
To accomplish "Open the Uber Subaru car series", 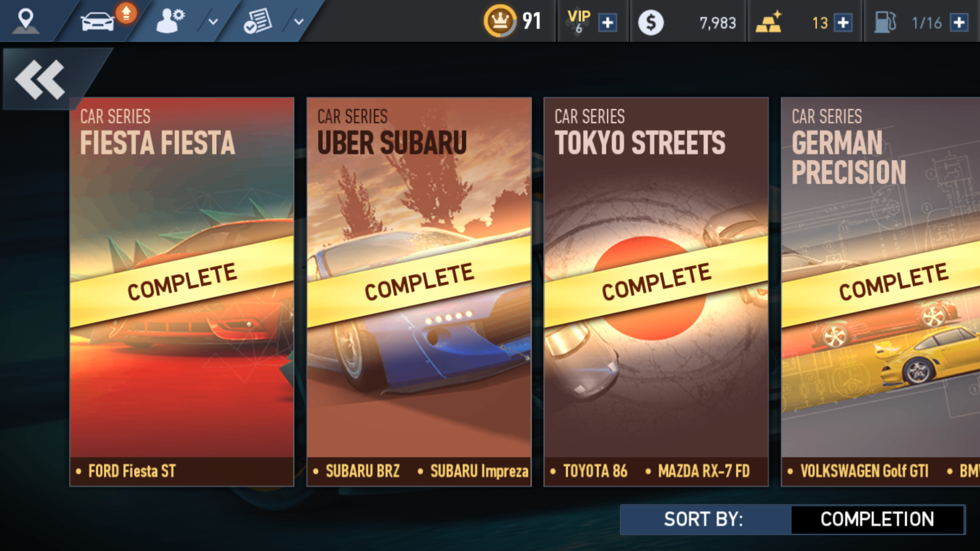I will pos(419,292).
